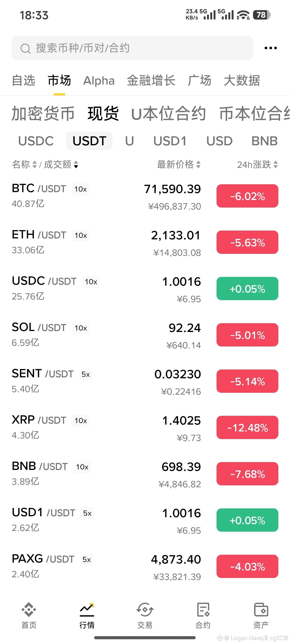This screenshot has height=644, width=290.
Task: Sort list by 24h涨跌 change arrows
Action: (x=276, y=165)
